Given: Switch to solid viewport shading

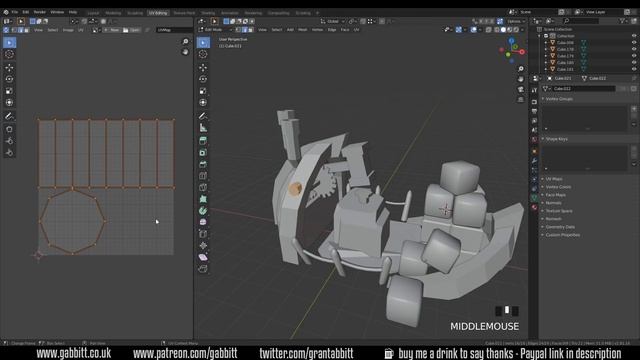Looking at the screenshot, I should [x=503, y=30].
